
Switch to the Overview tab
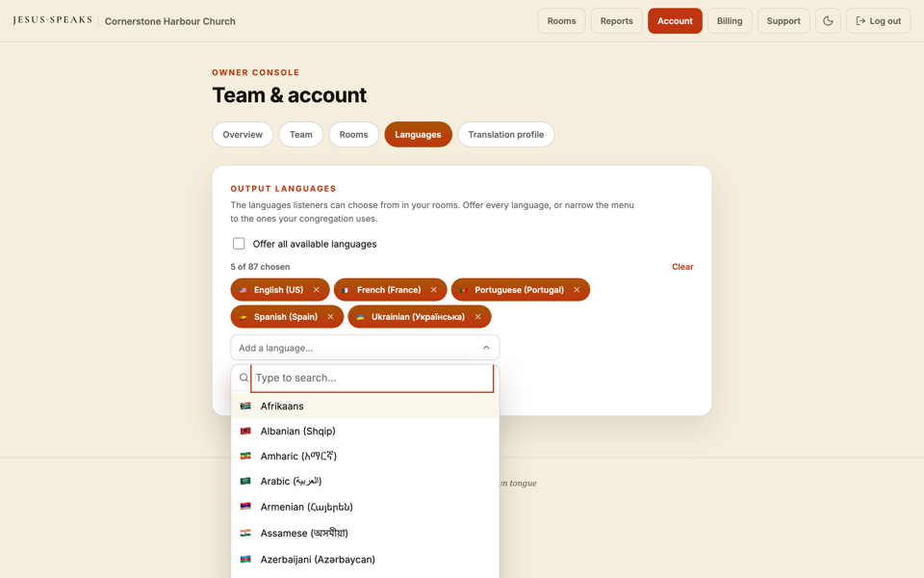(x=243, y=135)
